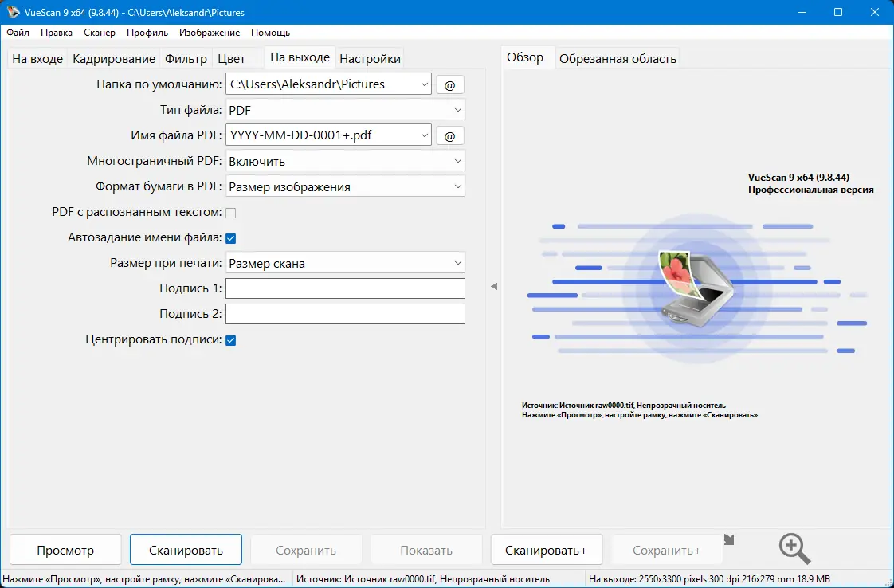Switch to the Настройки tab
Viewport: 894px width, 588px height.
(370, 59)
